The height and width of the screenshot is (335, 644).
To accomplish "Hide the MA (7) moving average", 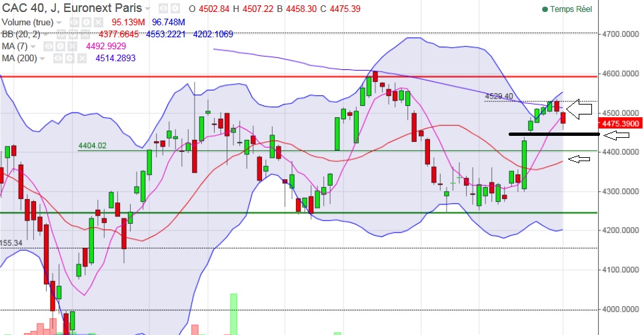I will (x=49, y=47).
